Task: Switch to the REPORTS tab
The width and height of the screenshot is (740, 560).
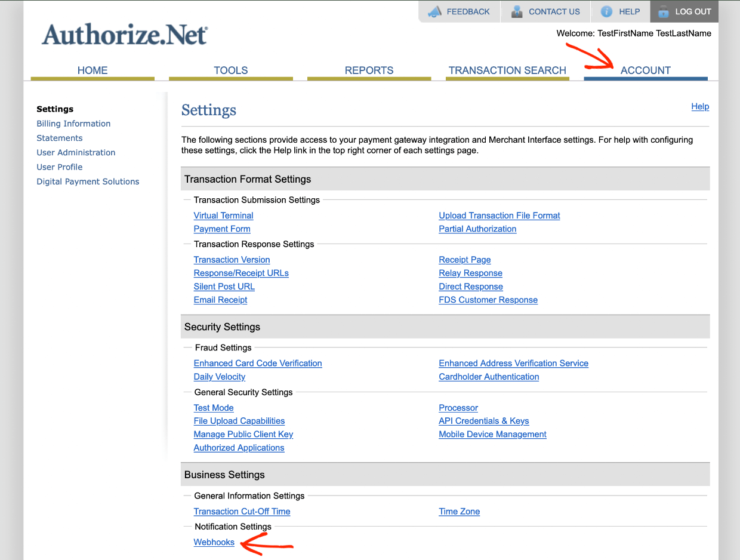Action: pyautogui.click(x=369, y=70)
